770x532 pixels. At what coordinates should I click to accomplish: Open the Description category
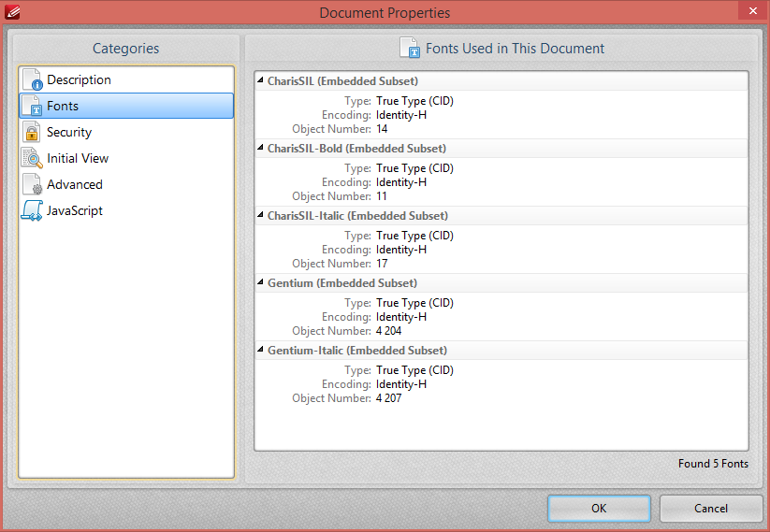click(126, 79)
